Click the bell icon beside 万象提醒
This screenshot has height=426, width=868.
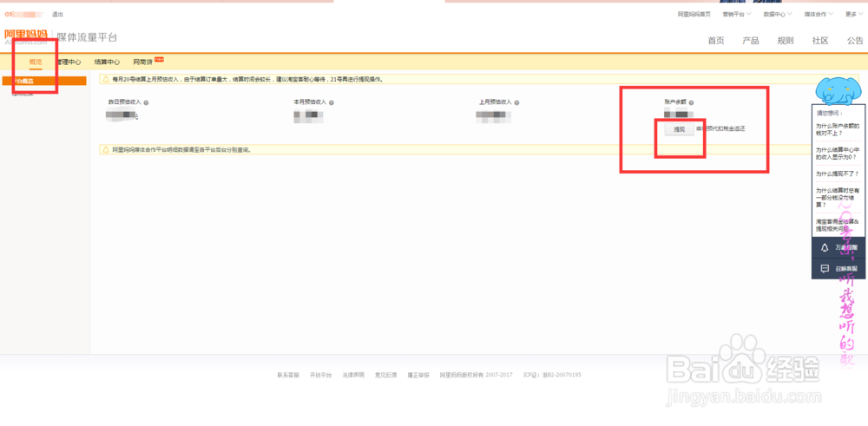(825, 247)
